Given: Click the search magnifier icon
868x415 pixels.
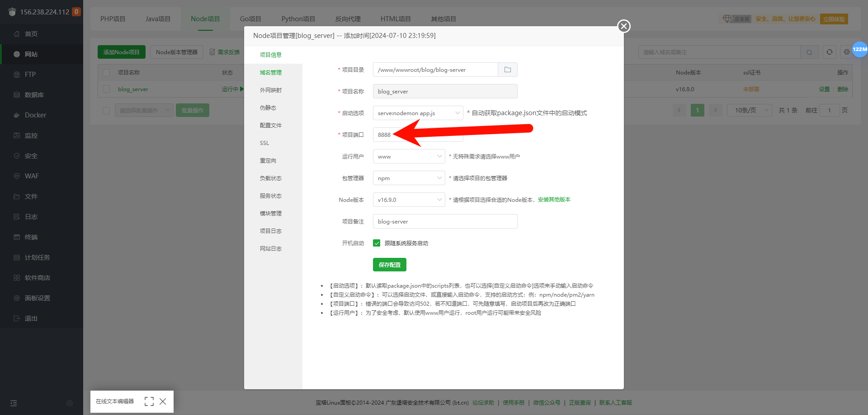Looking at the screenshot, I should coord(809,52).
